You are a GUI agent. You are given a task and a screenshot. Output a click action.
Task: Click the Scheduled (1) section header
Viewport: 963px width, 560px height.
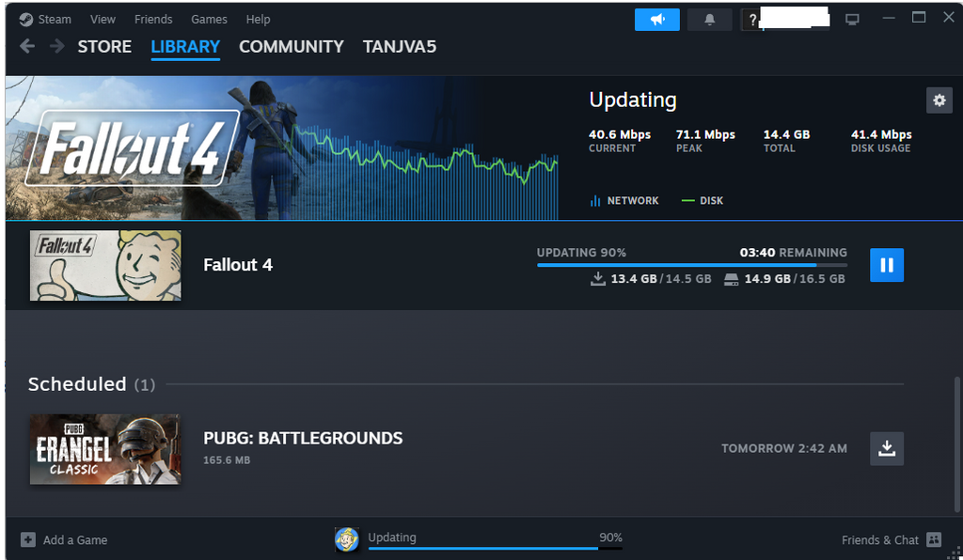tap(91, 384)
